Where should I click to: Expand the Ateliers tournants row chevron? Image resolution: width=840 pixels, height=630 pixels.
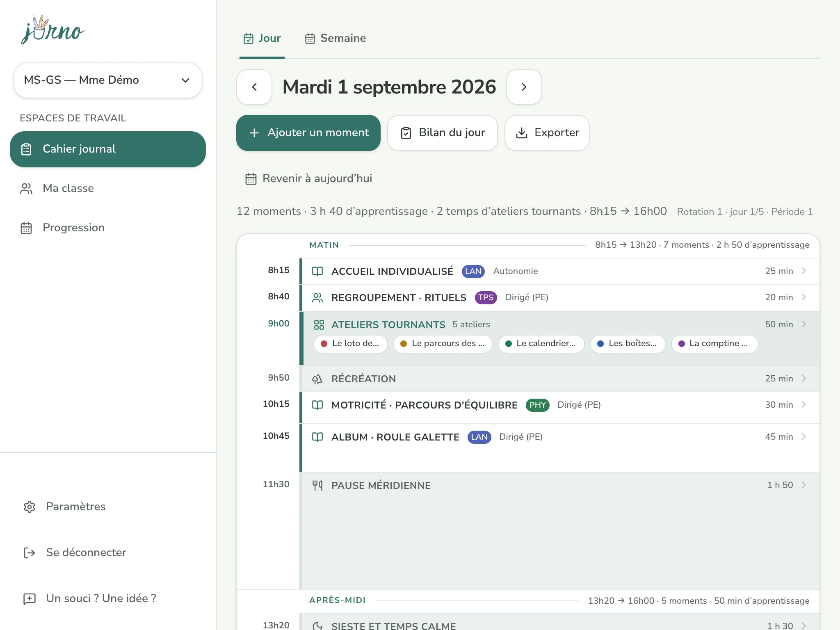pos(804,324)
